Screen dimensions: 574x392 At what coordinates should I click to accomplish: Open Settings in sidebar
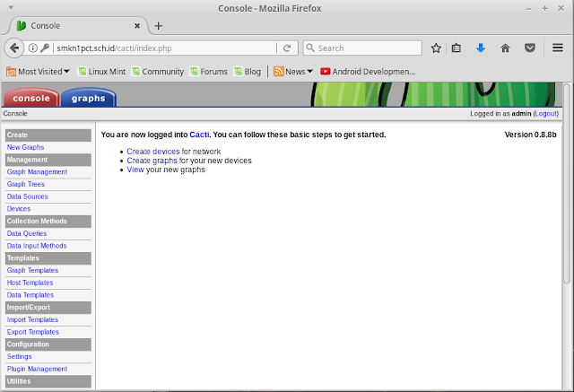click(20, 356)
